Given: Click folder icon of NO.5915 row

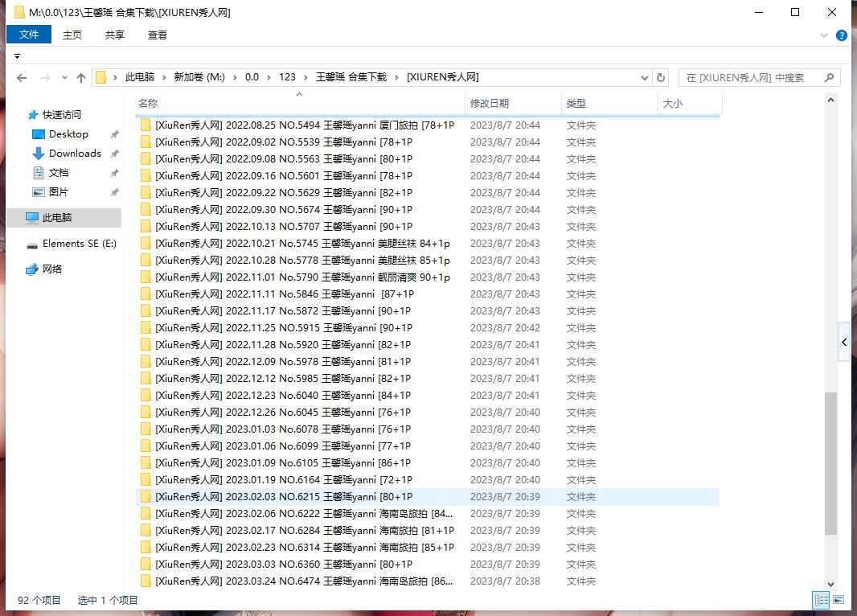Looking at the screenshot, I should point(146,328).
